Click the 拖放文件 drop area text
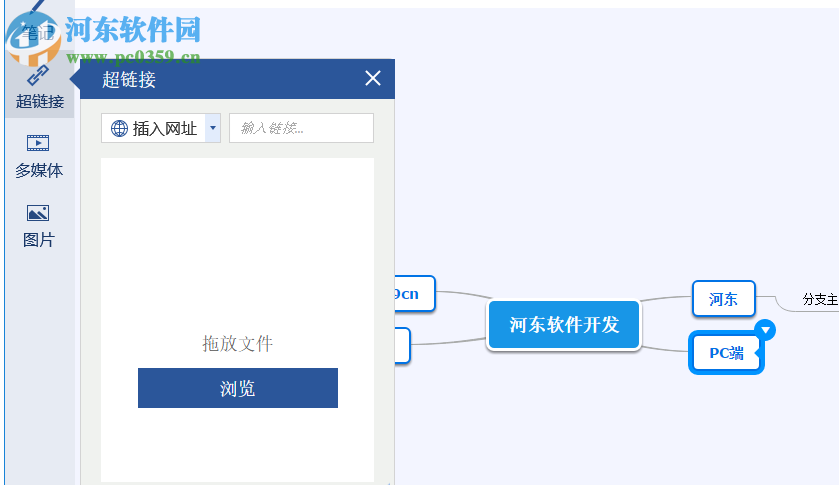839x485 pixels. point(238,344)
